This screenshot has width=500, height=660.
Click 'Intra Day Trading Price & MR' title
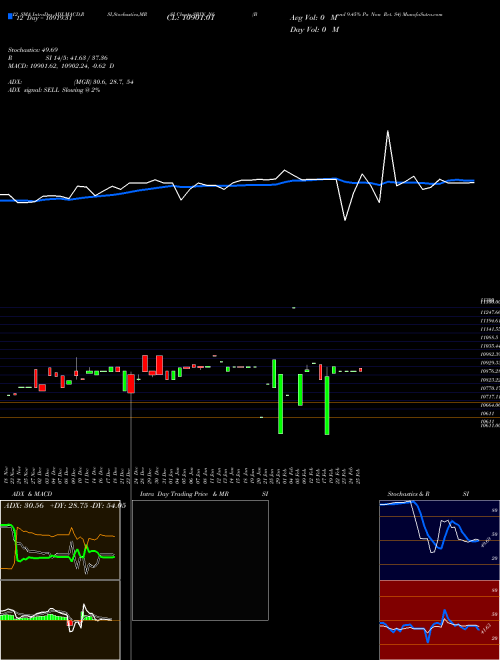coord(184,494)
